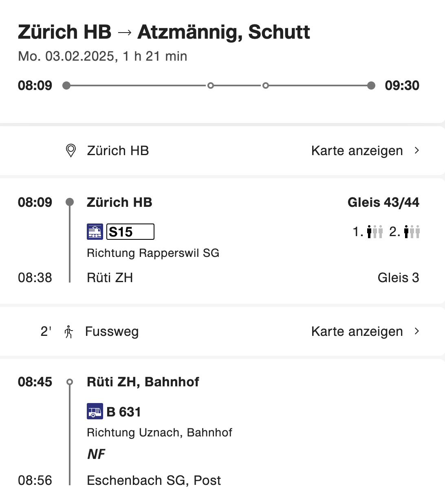Select the 08:09 departure dot on the timeline
445x504 pixels.
click(66, 85)
